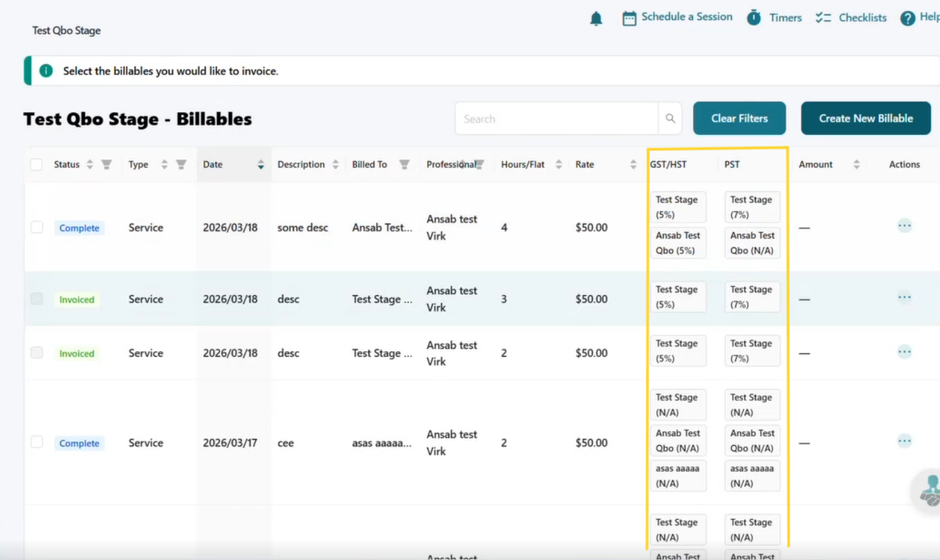Click Create New Billable button
This screenshot has height=560, width=940.
click(866, 118)
